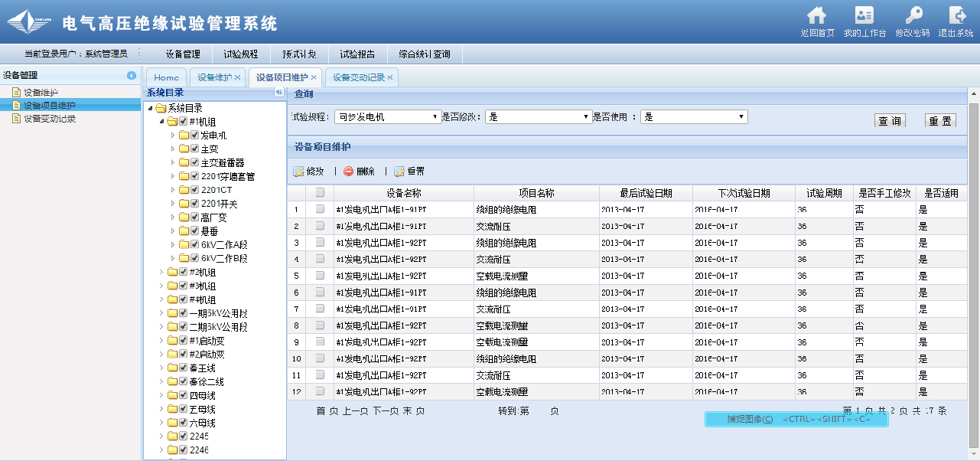Click the 修改密码 key icon

[x=913, y=15]
